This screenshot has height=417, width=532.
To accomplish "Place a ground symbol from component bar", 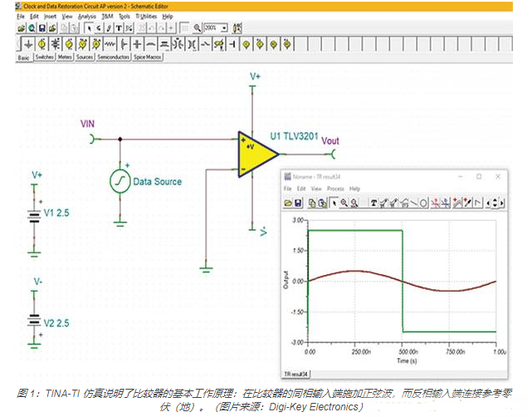I will tap(28, 44).
